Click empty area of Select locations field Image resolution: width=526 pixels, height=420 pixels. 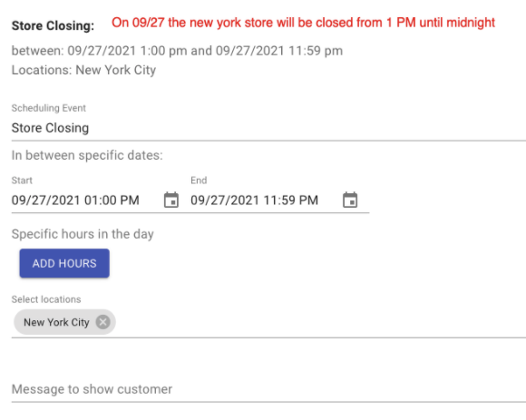pos(318,322)
